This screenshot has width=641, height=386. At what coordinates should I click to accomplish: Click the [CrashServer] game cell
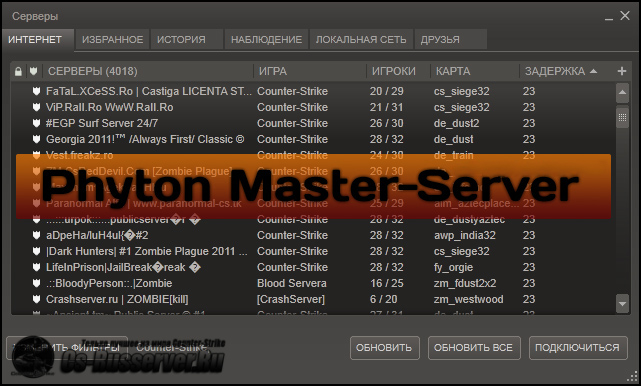click(x=291, y=299)
